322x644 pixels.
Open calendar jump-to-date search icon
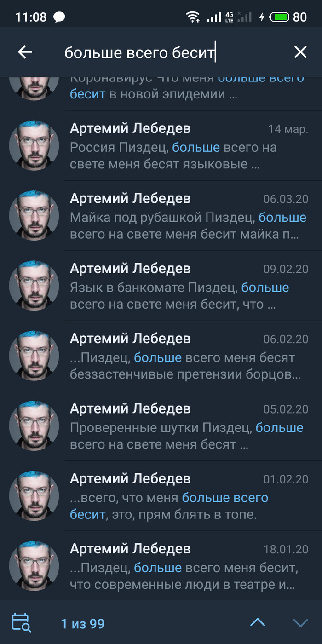21,623
